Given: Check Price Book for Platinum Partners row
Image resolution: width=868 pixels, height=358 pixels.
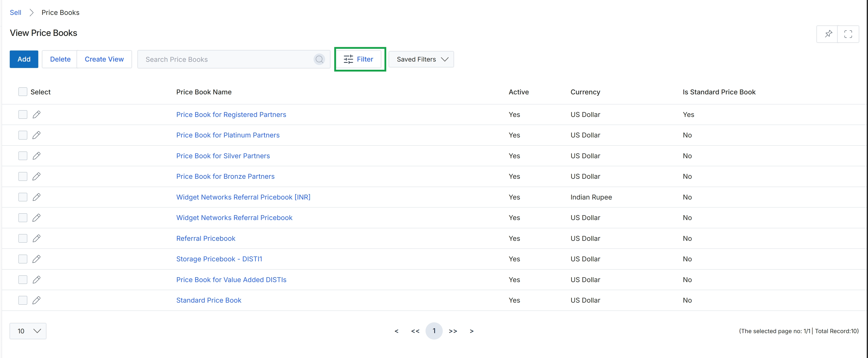Looking at the screenshot, I should [23, 135].
